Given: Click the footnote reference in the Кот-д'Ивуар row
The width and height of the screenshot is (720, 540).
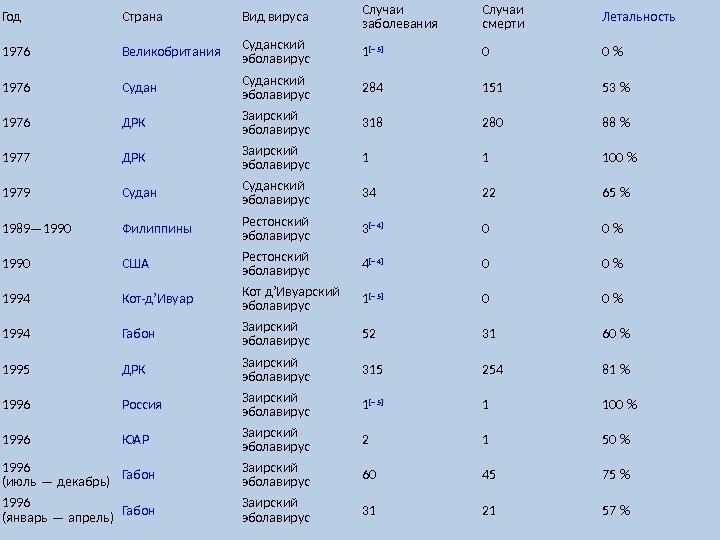Looking at the screenshot, I should click(x=378, y=297).
